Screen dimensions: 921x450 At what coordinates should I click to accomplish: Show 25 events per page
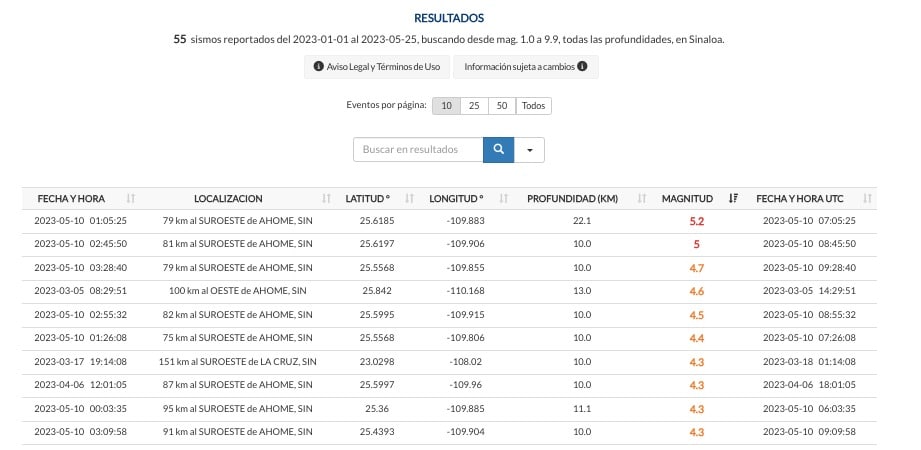click(474, 106)
